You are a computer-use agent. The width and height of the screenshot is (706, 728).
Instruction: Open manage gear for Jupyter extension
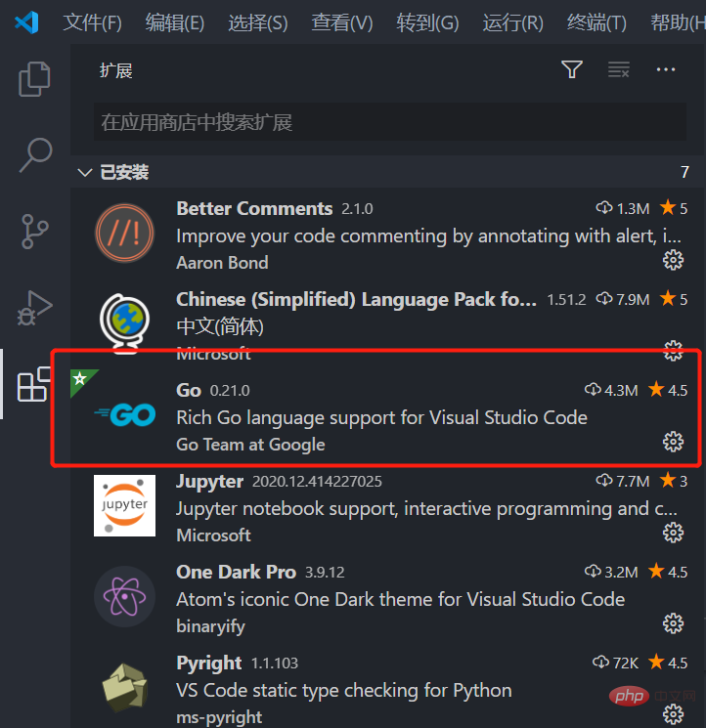tap(673, 533)
